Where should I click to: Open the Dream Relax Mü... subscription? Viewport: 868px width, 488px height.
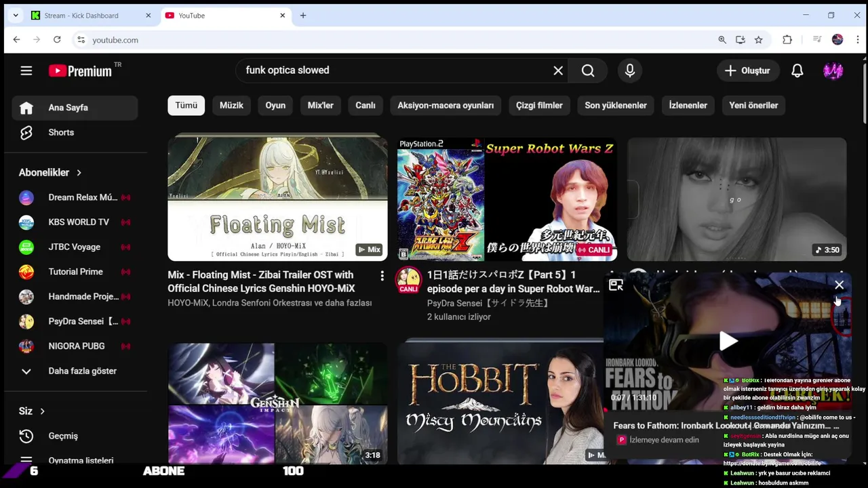[75, 198]
